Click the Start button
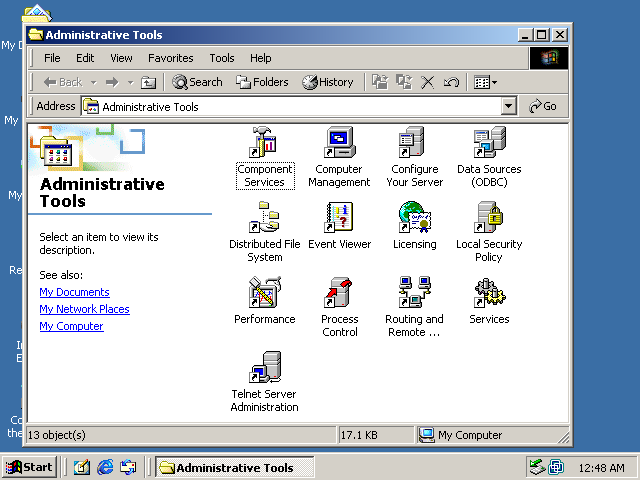This screenshot has width=640, height=480. (29, 467)
